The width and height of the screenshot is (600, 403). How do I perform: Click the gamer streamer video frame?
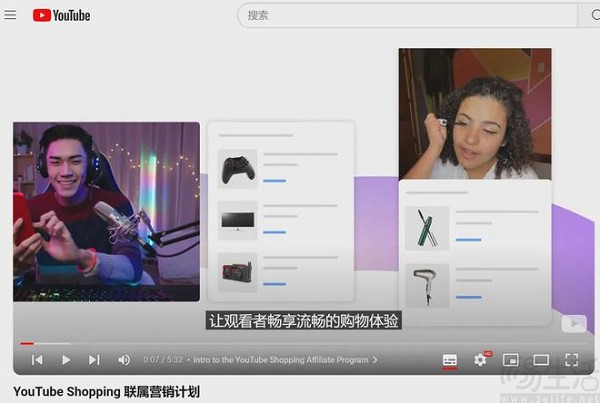pyautogui.click(x=106, y=212)
